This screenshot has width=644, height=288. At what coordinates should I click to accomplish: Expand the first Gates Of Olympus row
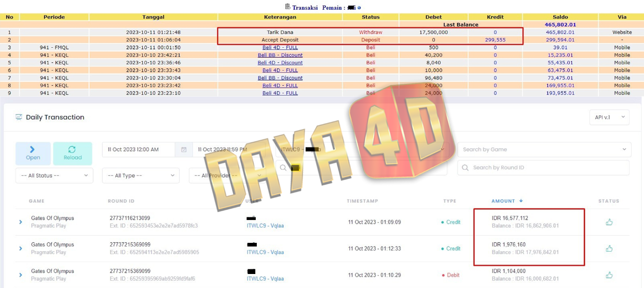coord(21,222)
